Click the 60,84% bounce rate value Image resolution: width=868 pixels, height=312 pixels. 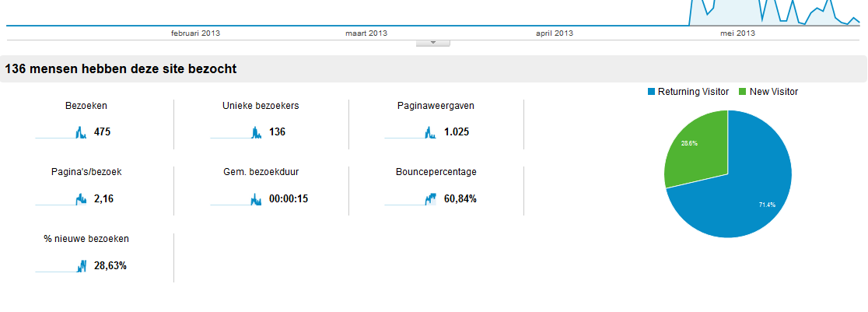460,199
